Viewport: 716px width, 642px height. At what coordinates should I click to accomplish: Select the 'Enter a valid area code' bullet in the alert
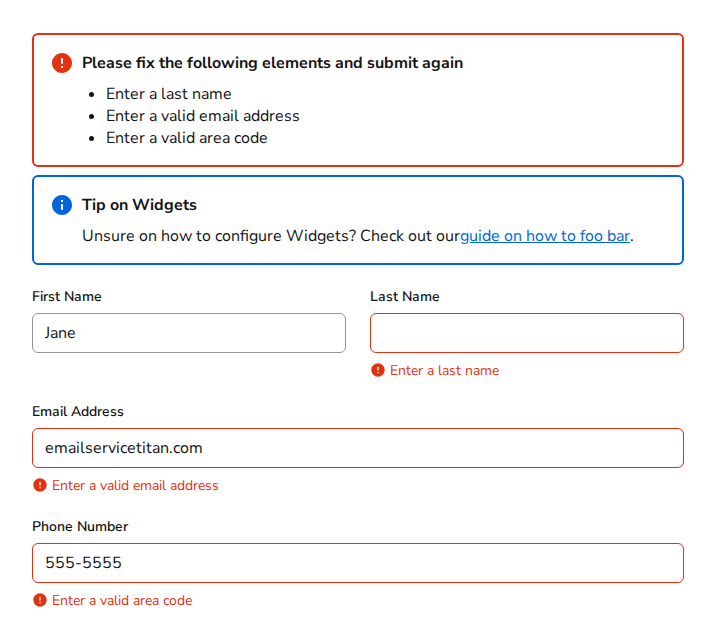(x=186, y=138)
